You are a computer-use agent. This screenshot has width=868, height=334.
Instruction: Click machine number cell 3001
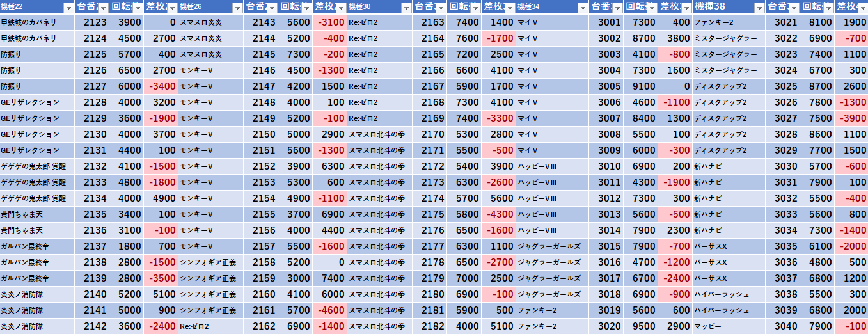click(606, 22)
